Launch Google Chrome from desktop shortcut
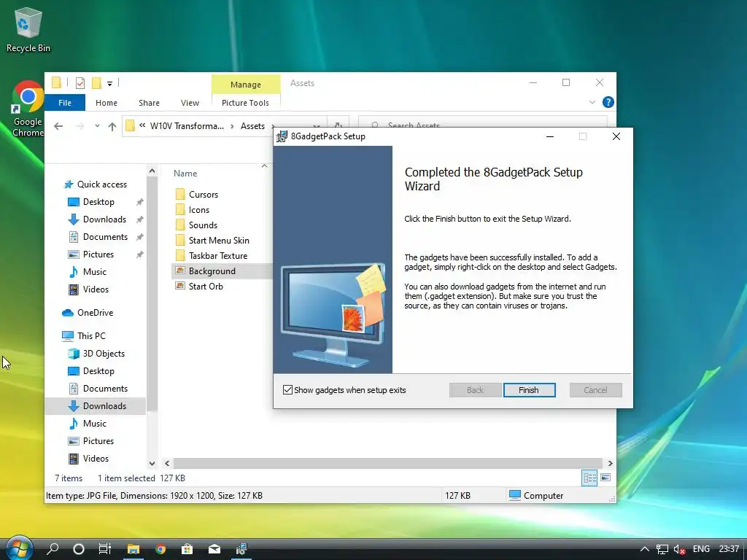Image resolution: width=747 pixels, height=560 pixels. point(28,109)
